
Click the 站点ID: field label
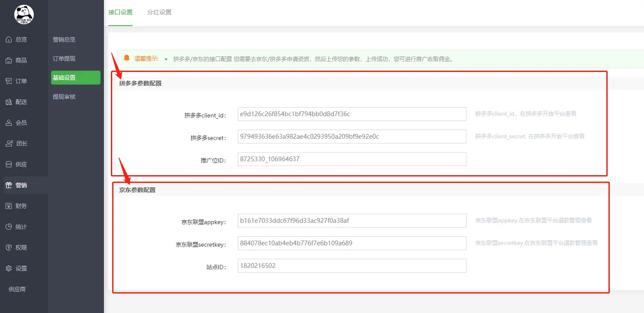[217, 267]
